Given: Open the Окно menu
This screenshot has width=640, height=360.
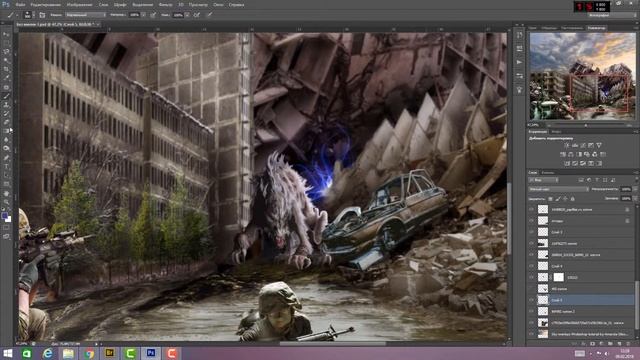Looking at the screenshot, I should [x=218, y=5].
